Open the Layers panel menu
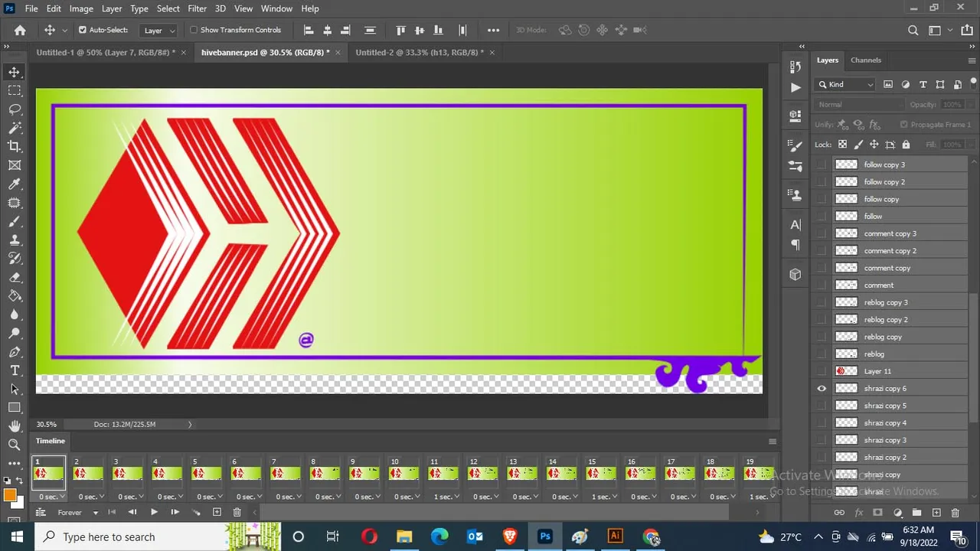The image size is (980, 551). (972, 60)
